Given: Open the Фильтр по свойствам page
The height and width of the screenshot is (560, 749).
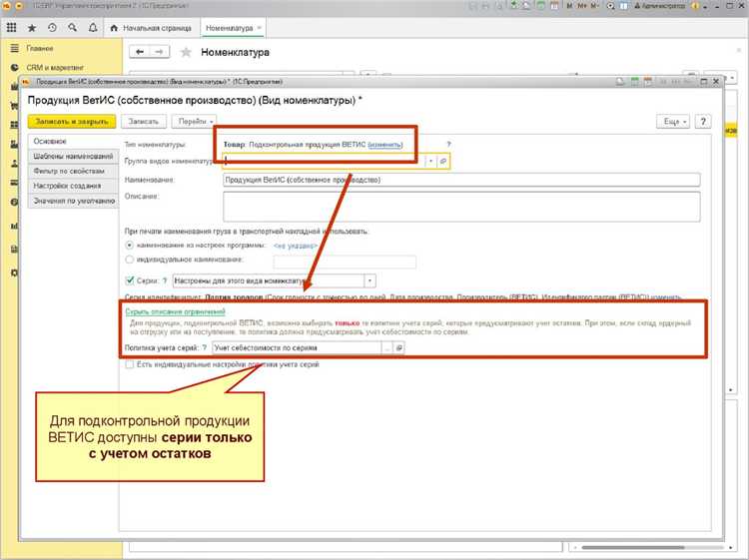Looking at the screenshot, I should click(x=74, y=171).
